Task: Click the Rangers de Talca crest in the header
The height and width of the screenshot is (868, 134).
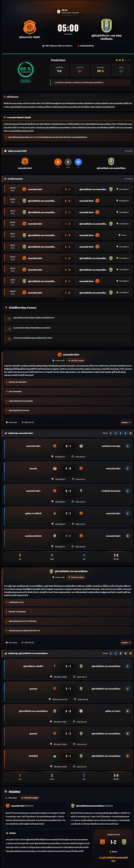Action: [30, 27]
